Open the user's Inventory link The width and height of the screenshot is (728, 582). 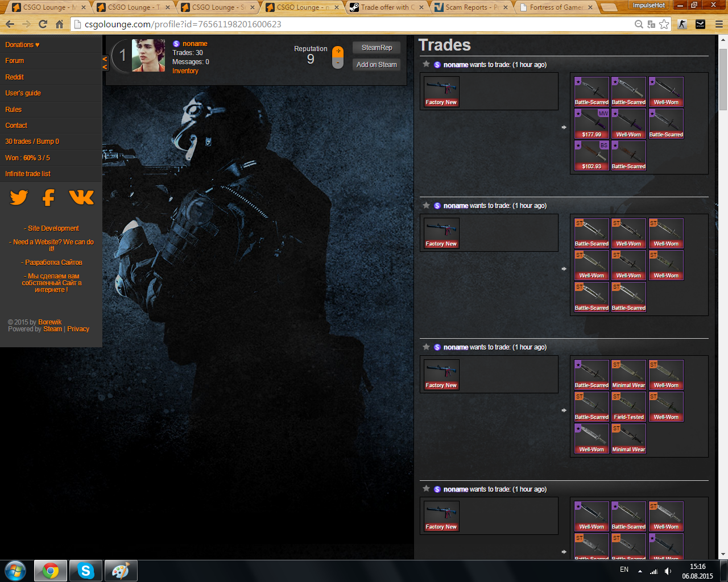[185, 71]
